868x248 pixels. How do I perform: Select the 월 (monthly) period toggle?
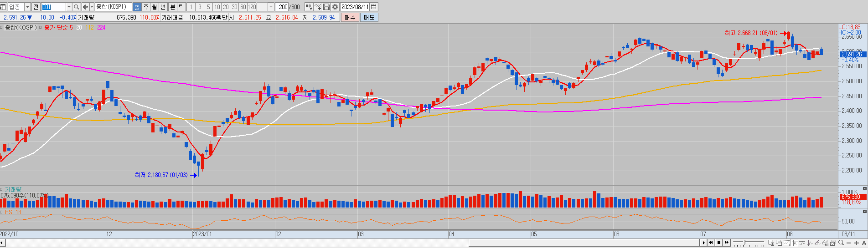point(155,7)
